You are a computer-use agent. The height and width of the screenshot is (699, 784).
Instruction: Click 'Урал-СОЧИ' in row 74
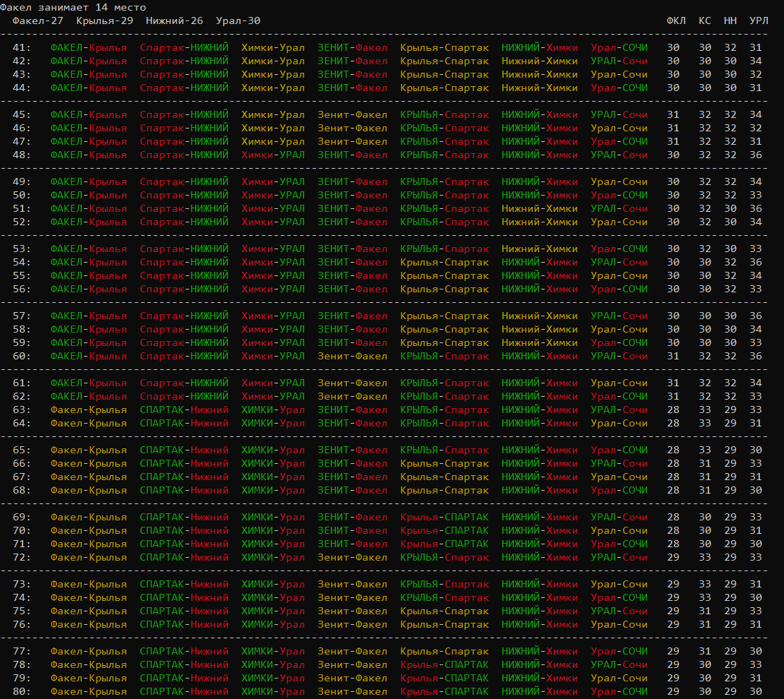[619, 597]
